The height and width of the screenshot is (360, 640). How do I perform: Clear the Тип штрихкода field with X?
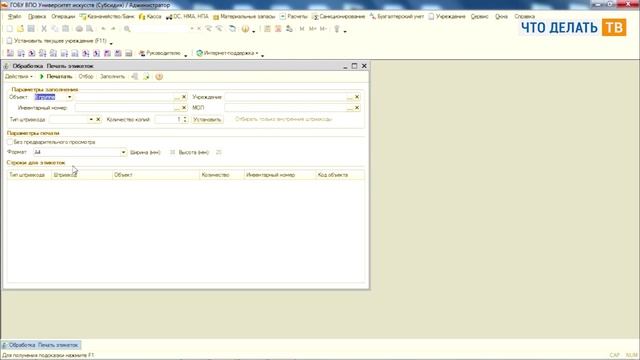(98, 120)
